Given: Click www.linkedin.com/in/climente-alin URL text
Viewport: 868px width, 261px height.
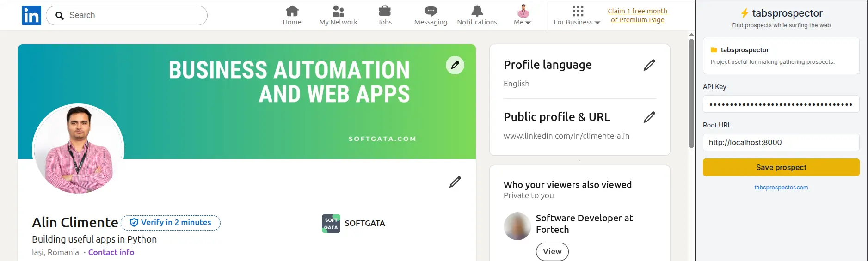Looking at the screenshot, I should [566, 136].
